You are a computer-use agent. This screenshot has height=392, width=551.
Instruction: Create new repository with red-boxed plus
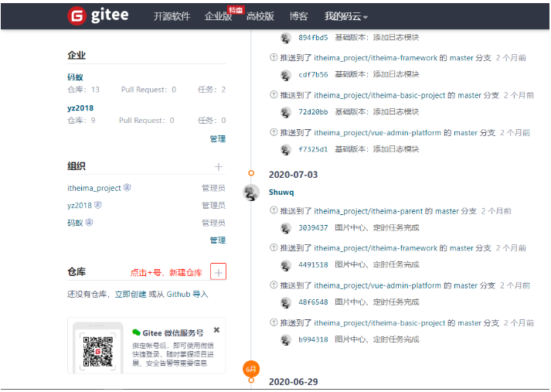click(218, 272)
